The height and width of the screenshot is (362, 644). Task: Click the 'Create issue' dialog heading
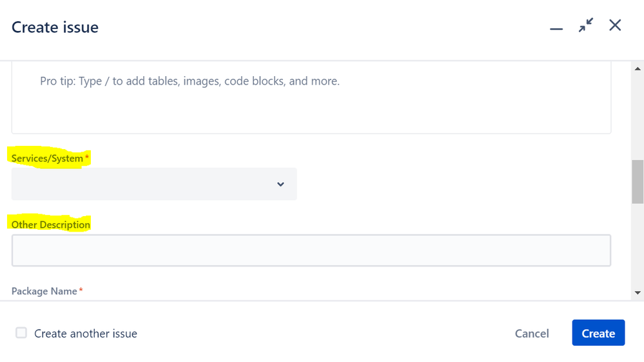pos(55,27)
